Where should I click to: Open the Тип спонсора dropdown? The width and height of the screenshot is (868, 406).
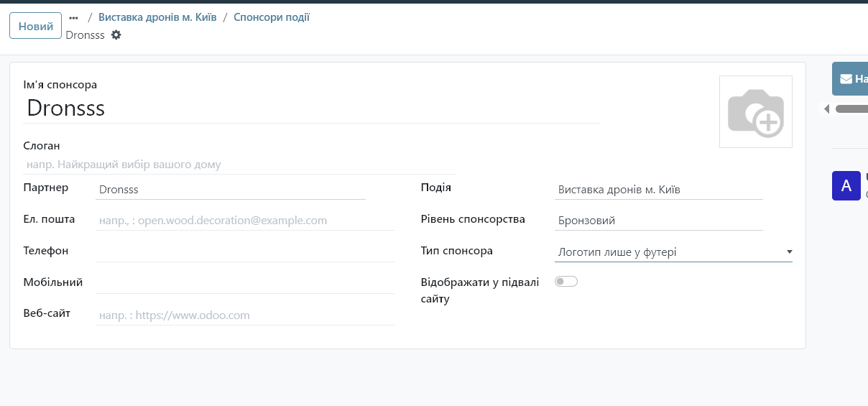pyautogui.click(x=673, y=252)
